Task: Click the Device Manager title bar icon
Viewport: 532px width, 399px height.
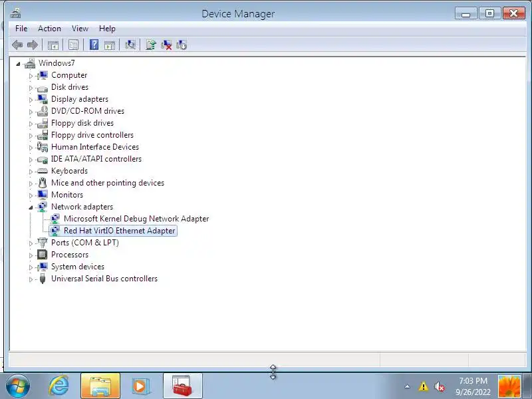Action: [x=15, y=13]
